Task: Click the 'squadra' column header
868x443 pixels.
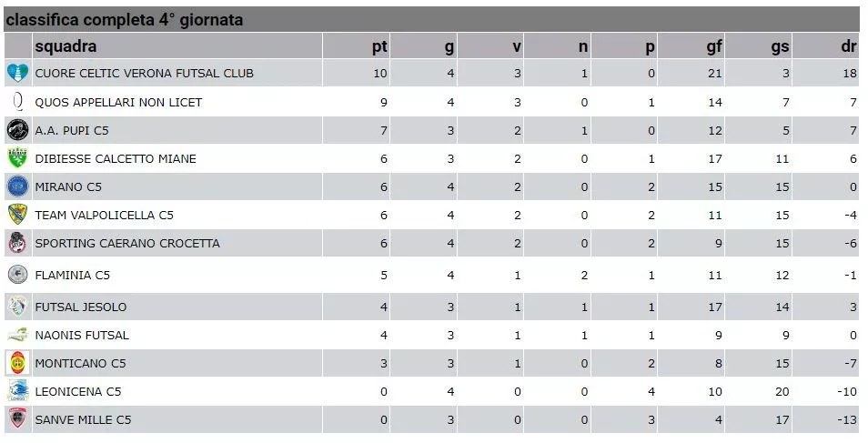Action: click(x=66, y=46)
